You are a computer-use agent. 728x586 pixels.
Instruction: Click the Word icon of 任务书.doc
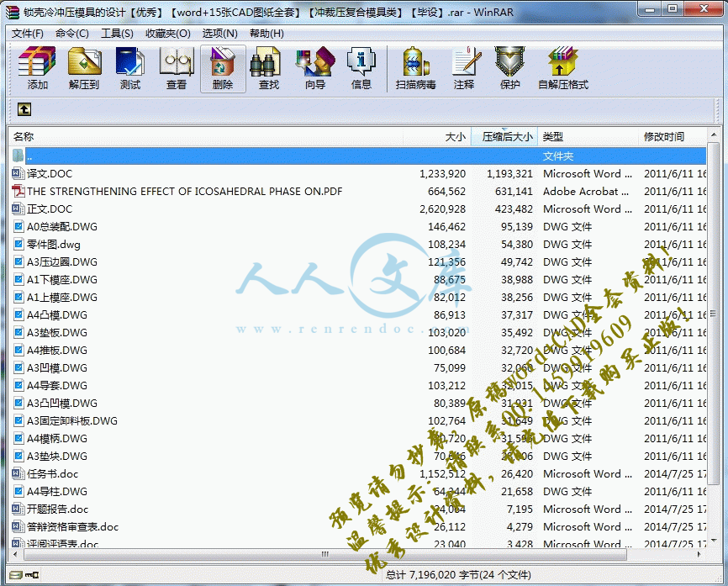click(18, 473)
